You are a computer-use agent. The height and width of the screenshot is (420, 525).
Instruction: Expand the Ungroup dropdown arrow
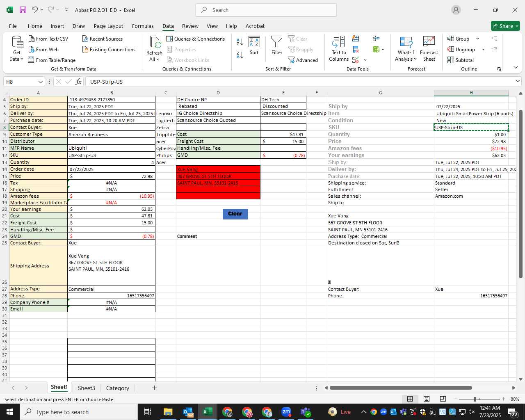tap(483, 49)
